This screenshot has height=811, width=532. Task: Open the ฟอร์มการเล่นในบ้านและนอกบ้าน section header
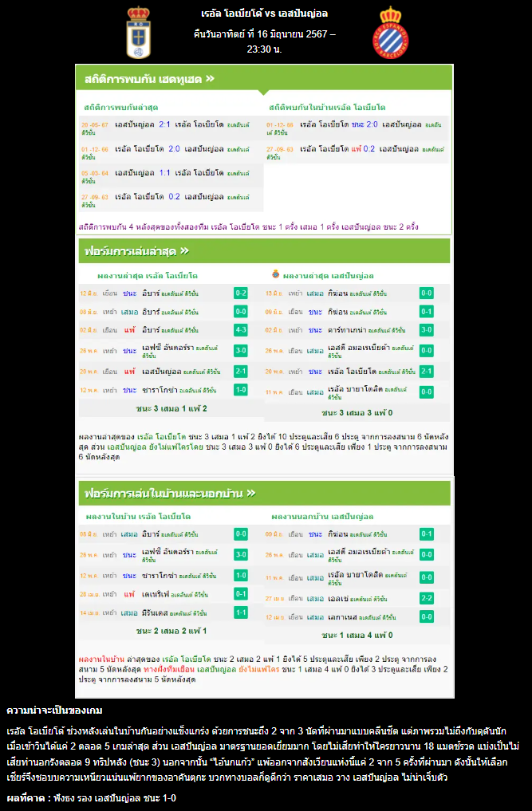(264, 494)
